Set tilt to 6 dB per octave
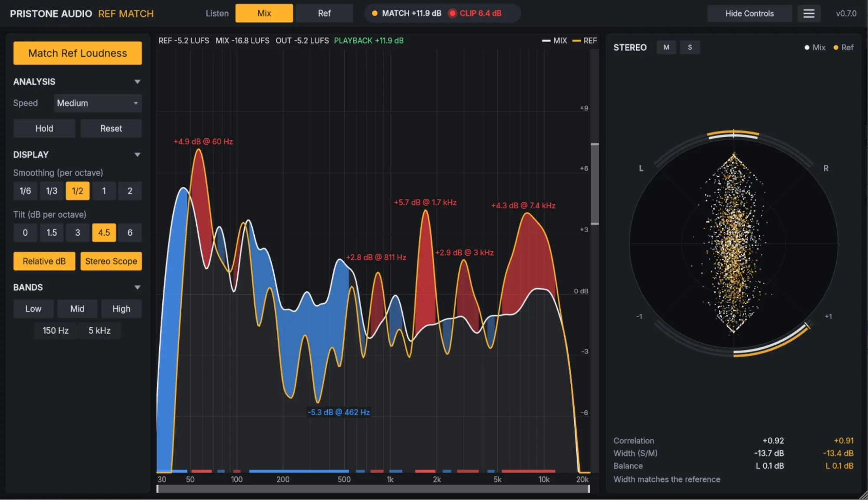 (x=130, y=233)
